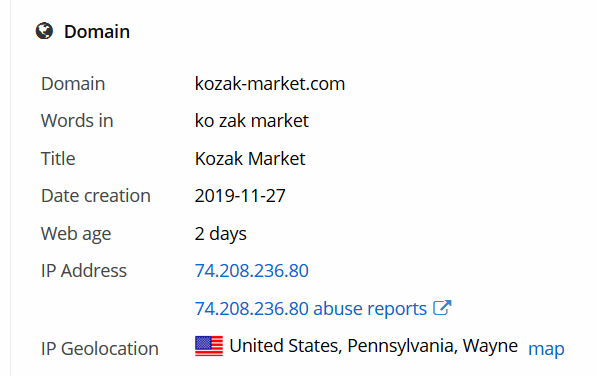Open the map link for IP geolocation

click(546, 349)
